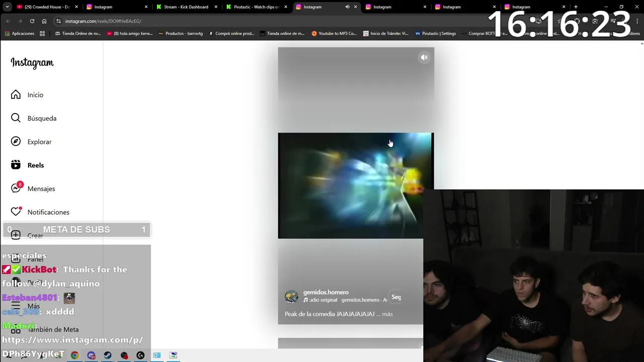
Task: Go to Reels in the sidebar
Action: pyautogui.click(x=28, y=165)
